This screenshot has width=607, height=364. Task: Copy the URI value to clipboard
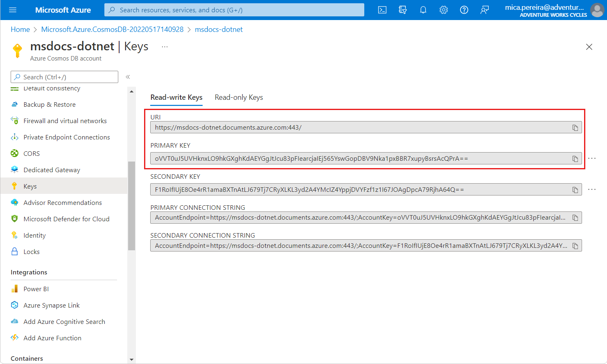click(575, 128)
